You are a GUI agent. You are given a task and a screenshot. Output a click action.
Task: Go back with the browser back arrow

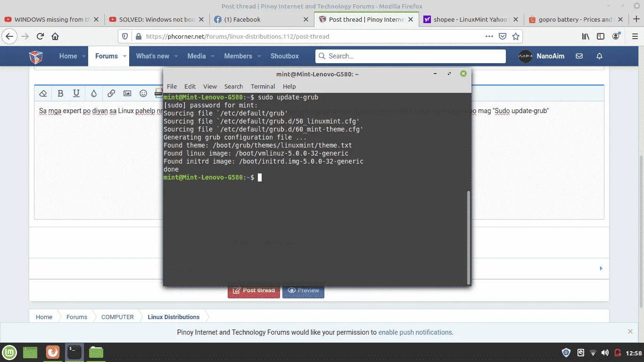click(x=10, y=36)
